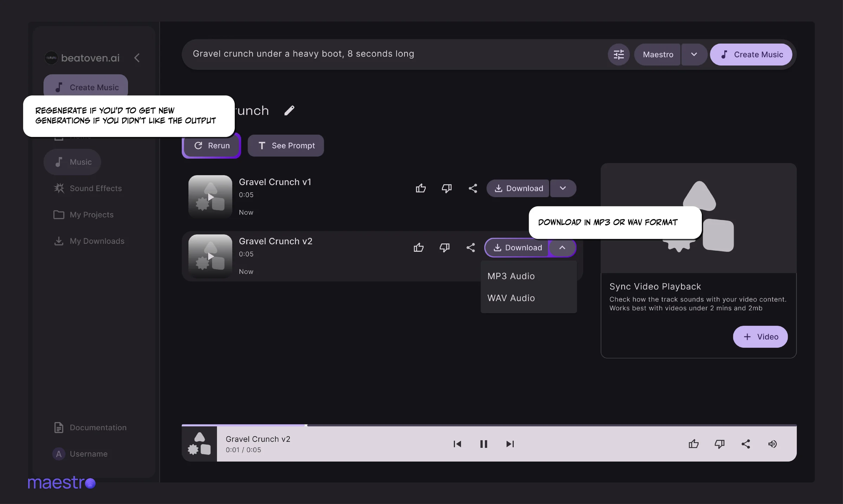
Task: Choose MP3 Audio download format
Action: (x=529, y=276)
